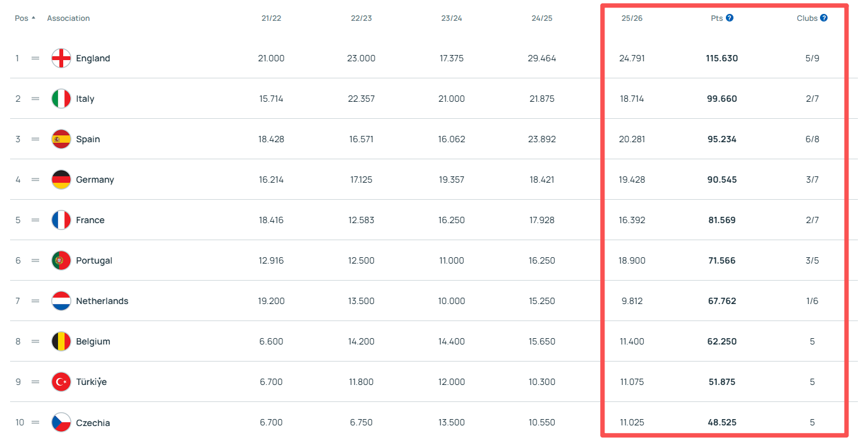Open the France association link

[x=90, y=220]
